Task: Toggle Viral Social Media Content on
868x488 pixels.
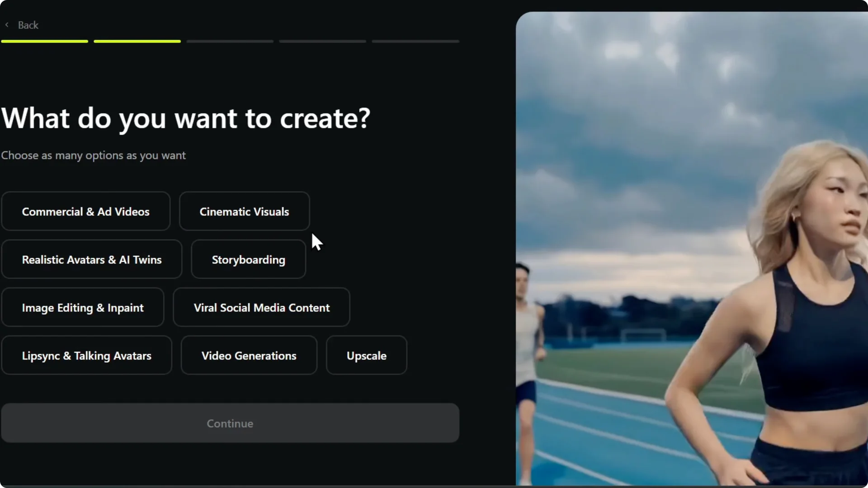Action: coord(261,307)
